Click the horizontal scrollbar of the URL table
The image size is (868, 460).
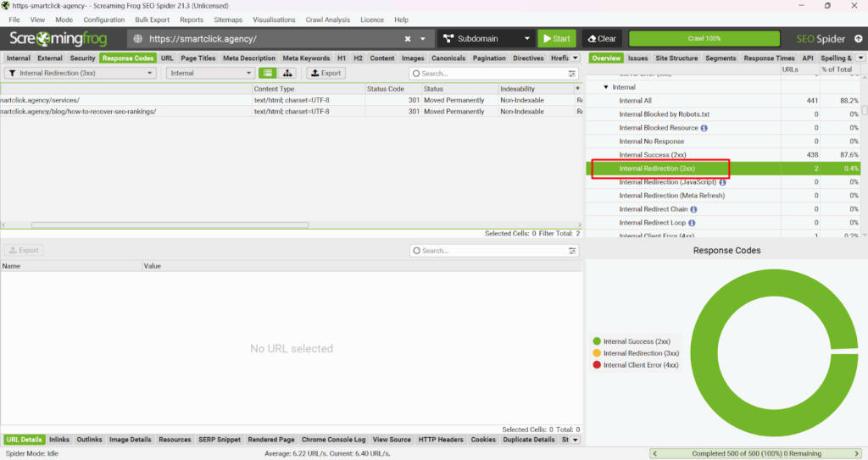(170, 225)
